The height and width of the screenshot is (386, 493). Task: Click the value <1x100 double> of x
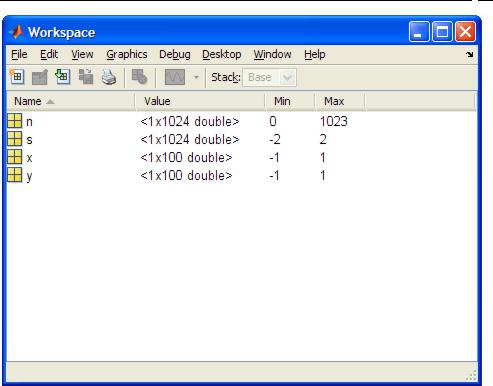coord(186,158)
